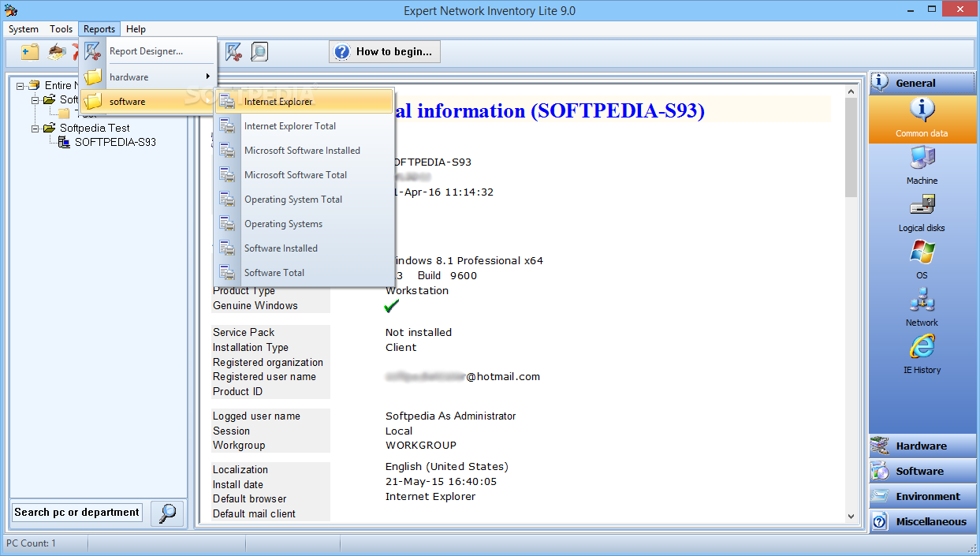Screen dimensions: 980x556
Task: Click the Operating Systems report icon
Action: [x=227, y=224]
